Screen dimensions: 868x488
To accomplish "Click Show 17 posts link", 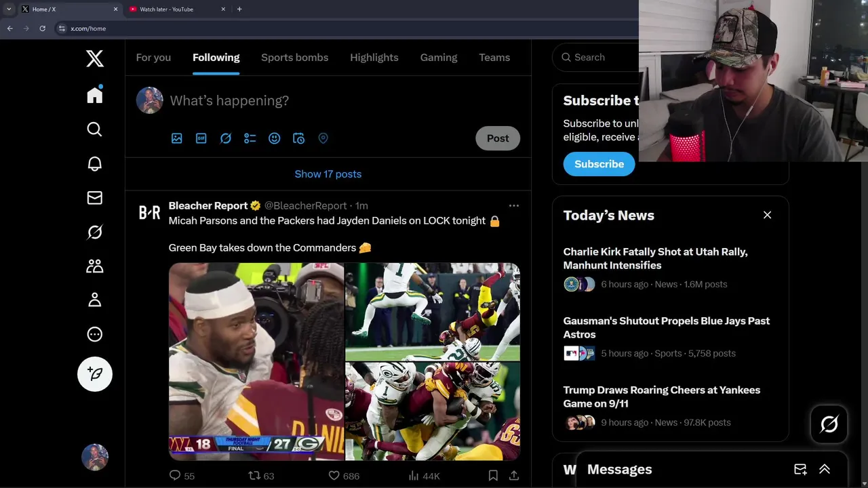I will tap(328, 174).
